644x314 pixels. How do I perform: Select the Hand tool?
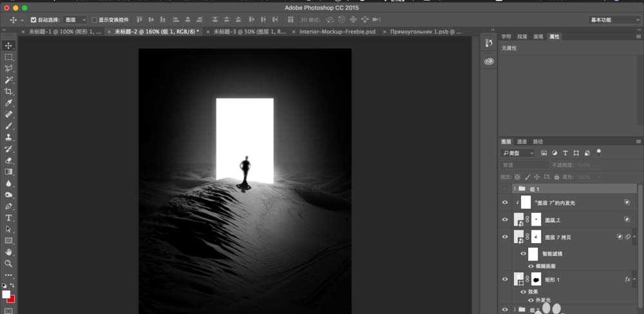point(9,252)
